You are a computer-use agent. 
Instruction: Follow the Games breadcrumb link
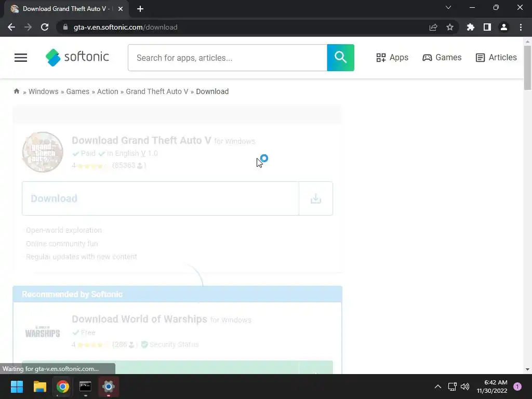[78, 91]
